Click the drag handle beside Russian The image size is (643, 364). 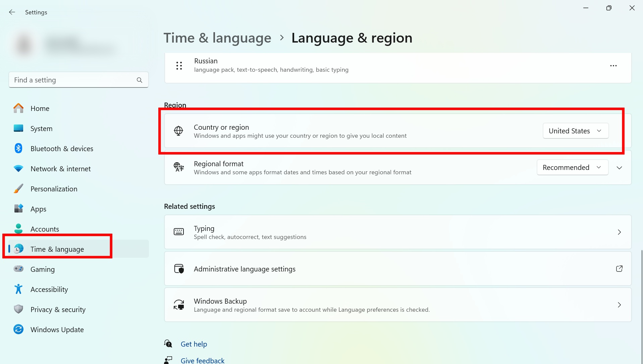tap(179, 66)
